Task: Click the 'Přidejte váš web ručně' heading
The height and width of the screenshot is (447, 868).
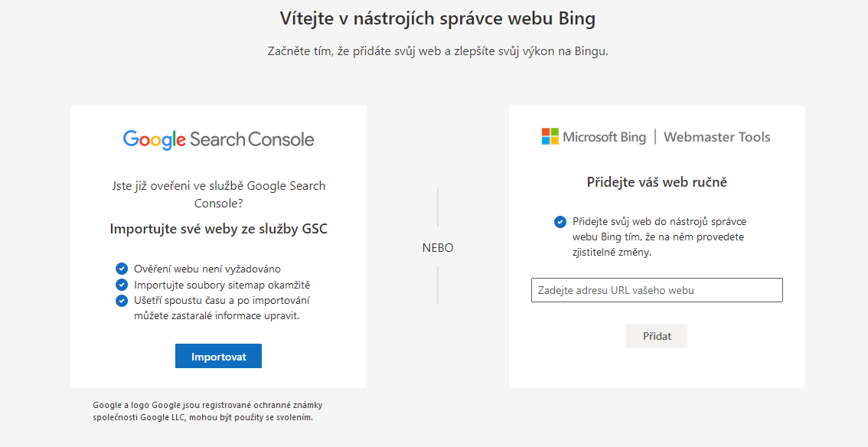Action: click(657, 182)
